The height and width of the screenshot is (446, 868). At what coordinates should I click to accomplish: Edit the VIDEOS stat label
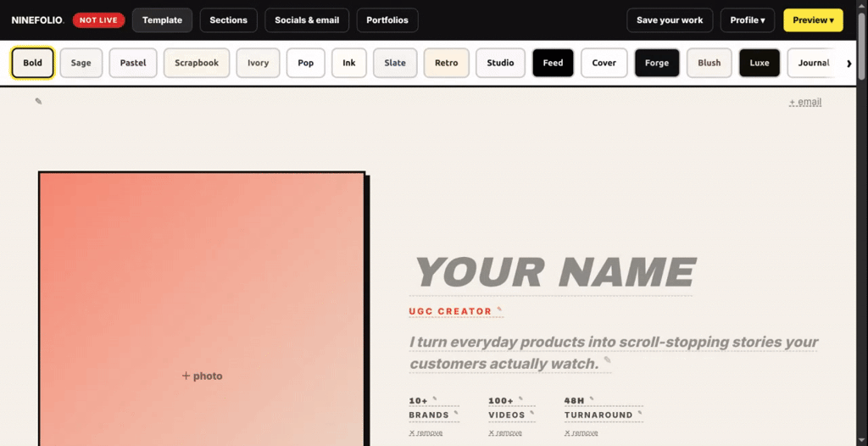pos(507,415)
